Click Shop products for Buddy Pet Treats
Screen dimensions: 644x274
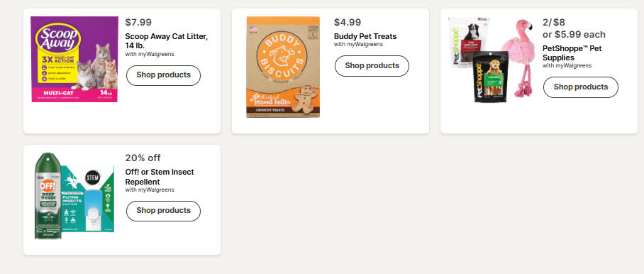(372, 66)
